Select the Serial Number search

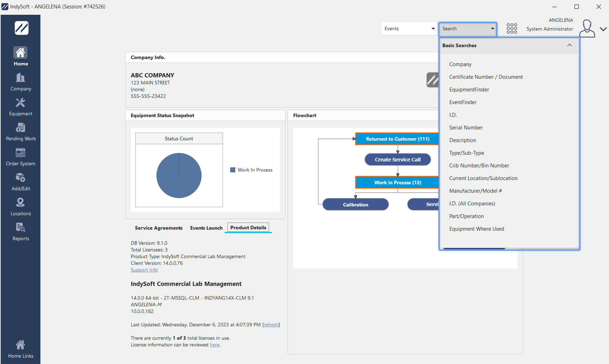coord(466,128)
